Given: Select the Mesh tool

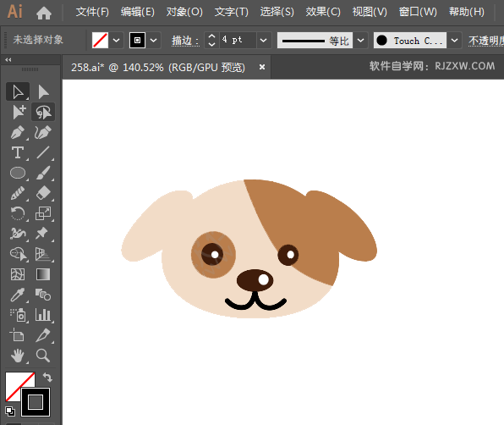Looking at the screenshot, I should click(18, 274).
